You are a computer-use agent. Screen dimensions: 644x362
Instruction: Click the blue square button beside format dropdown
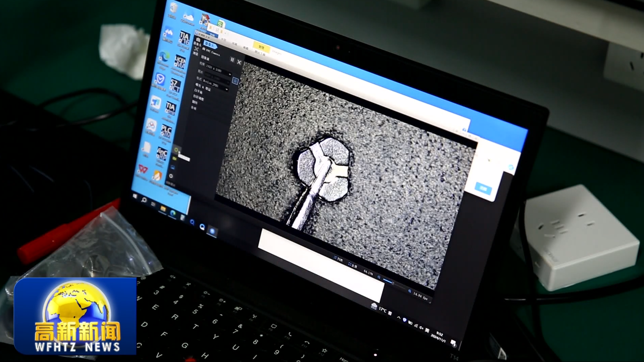coord(235,81)
